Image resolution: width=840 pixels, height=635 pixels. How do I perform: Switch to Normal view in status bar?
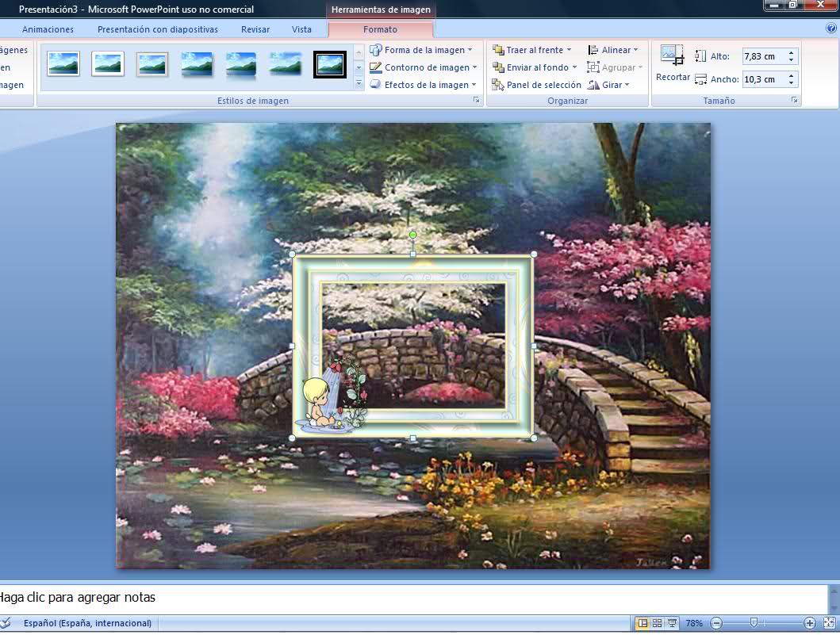[x=642, y=623]
